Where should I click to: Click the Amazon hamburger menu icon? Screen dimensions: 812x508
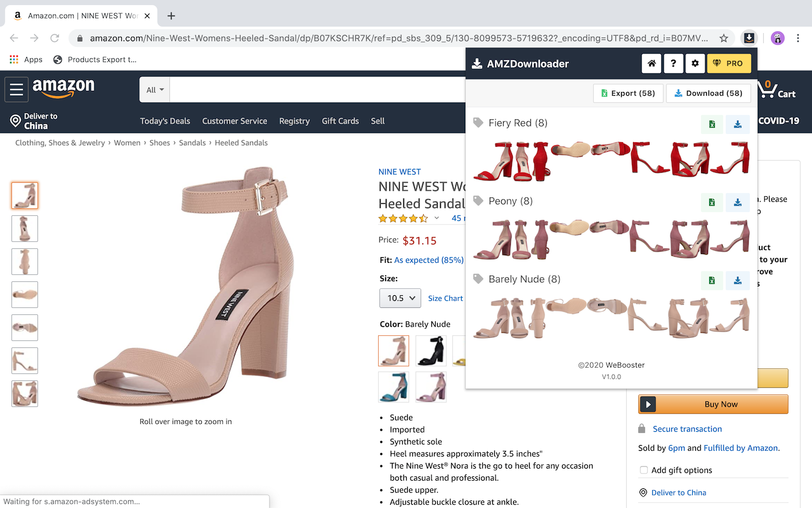click(x=16, y=89)
